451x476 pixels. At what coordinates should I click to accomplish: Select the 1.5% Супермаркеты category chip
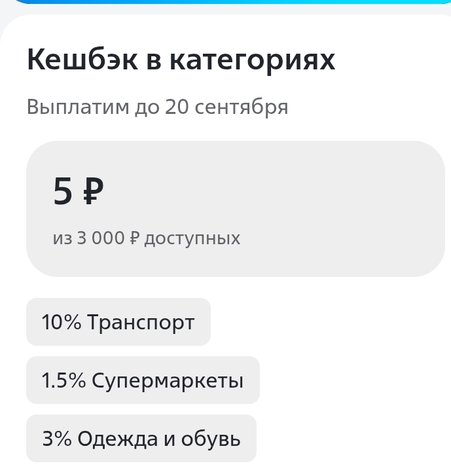142,380
